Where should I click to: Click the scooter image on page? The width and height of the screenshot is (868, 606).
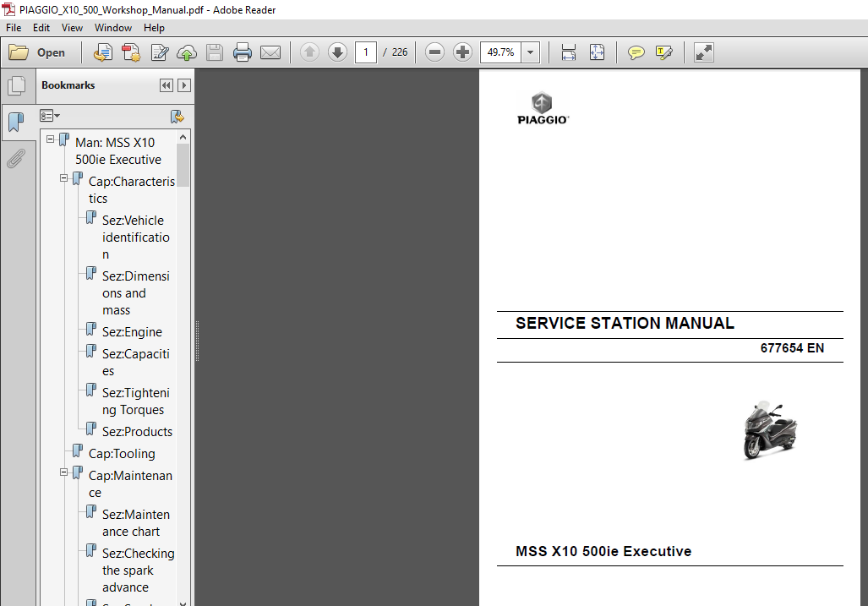click(x=769, y=430)
